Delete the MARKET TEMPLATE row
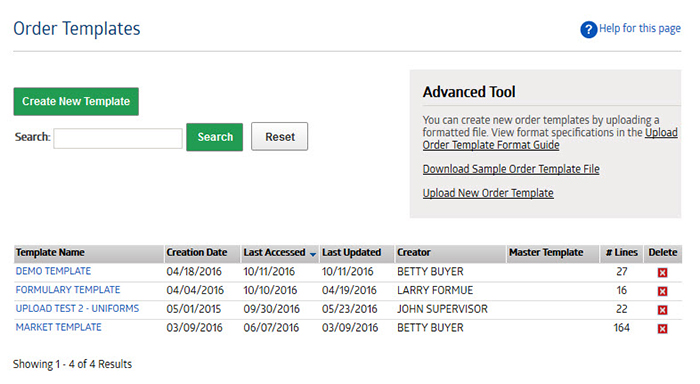This screenshot has width=700, height=384. click(662, 329)
